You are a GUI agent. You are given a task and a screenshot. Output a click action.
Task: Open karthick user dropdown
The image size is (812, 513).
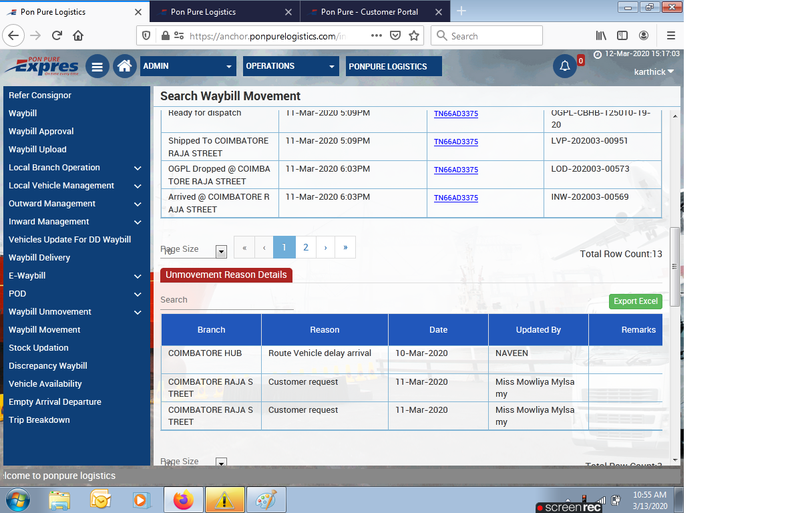[654, 71]
